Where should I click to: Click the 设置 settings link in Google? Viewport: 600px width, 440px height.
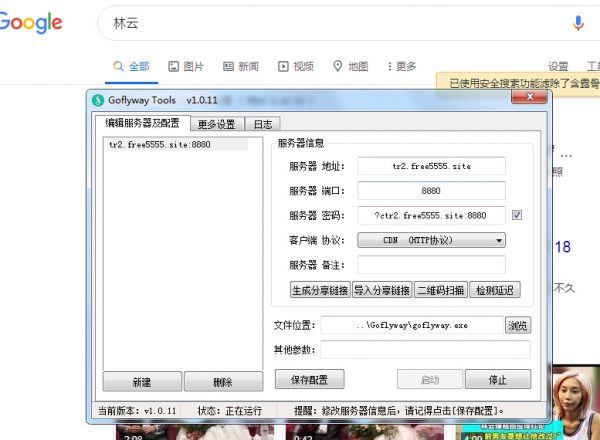558,67
